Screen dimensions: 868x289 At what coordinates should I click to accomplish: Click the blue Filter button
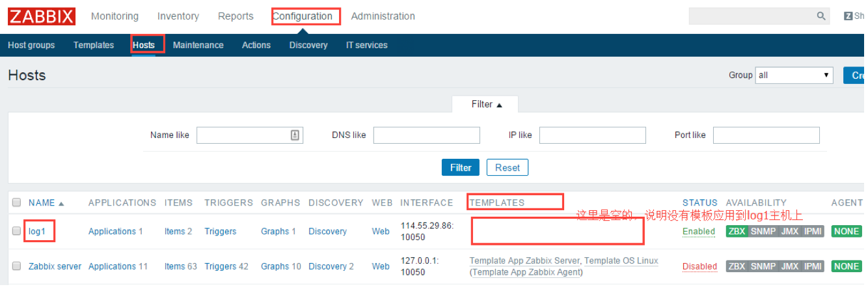click(x=461, y=167)
